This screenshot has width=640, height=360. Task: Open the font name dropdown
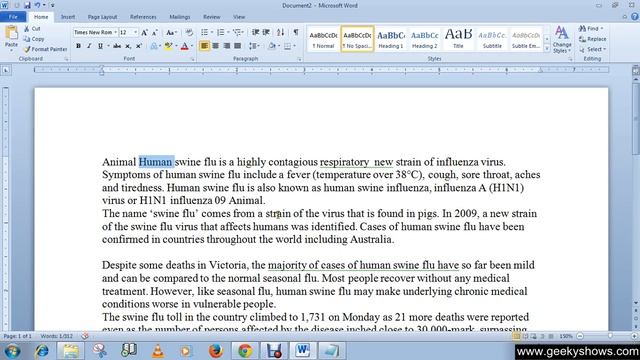coord(115,32)
